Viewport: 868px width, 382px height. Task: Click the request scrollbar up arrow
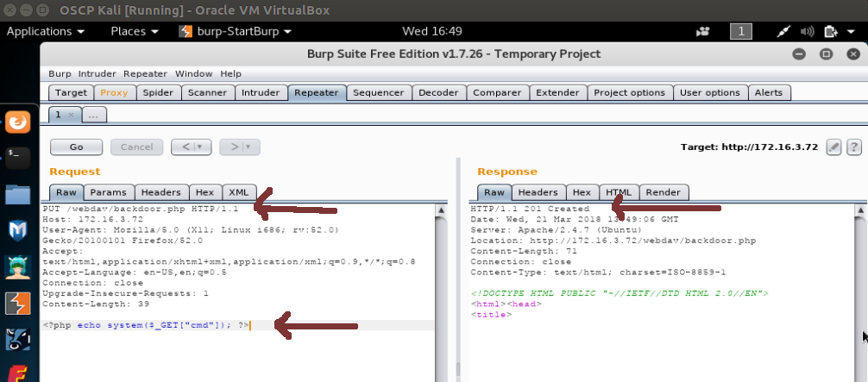point(441,210)
